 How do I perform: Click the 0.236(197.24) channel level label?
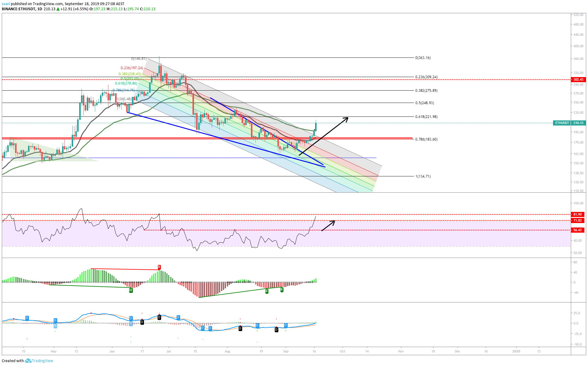click(132, 68)
